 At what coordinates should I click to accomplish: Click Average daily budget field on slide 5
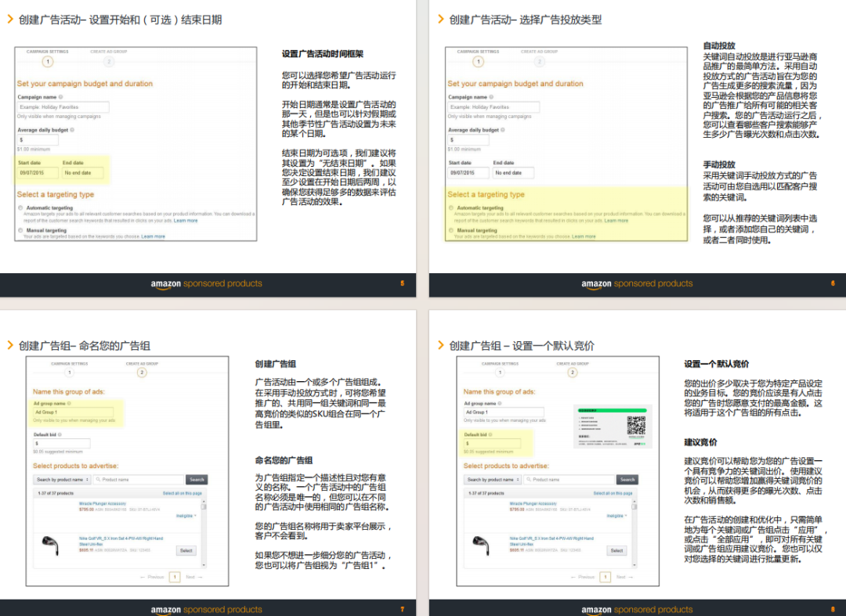[x=38, y=139]
